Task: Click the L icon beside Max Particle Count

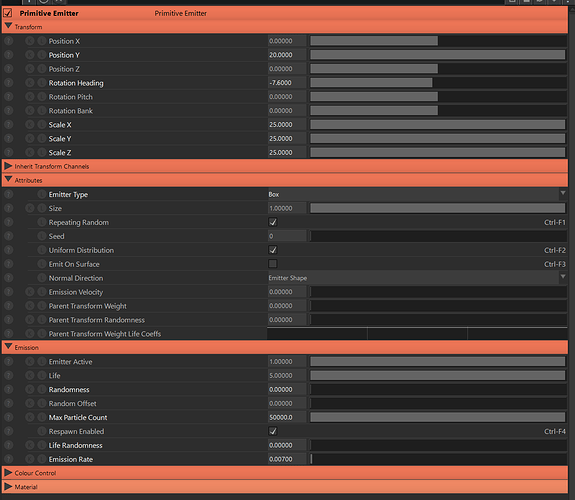Action: pos(42,417)
